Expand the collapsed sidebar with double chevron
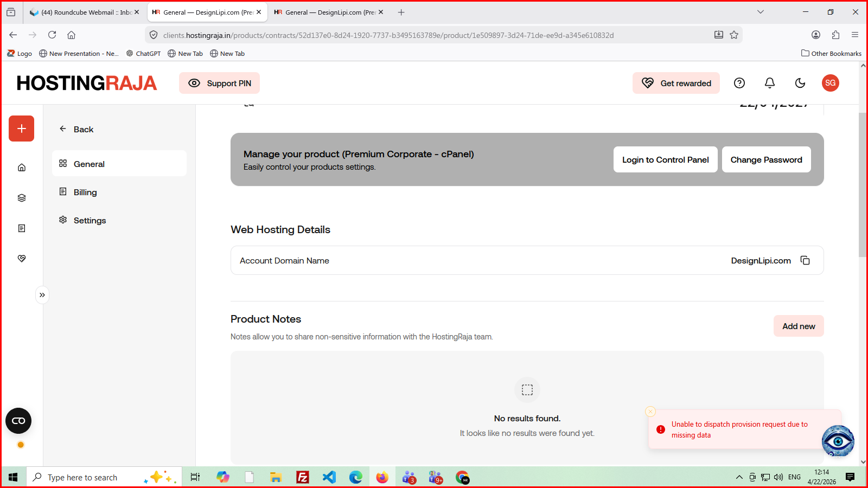Viewport: 868px width, 488px height. pos(42,295)
